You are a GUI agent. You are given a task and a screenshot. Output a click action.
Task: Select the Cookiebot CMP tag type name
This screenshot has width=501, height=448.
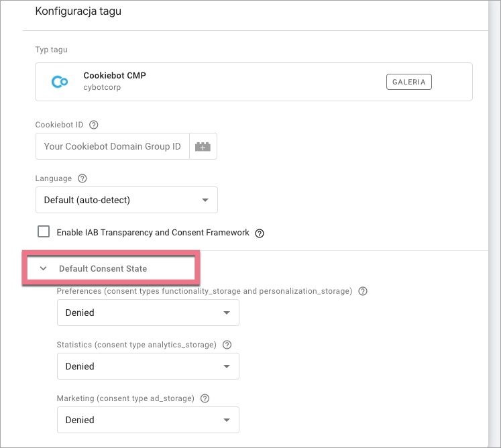point(114,76)
